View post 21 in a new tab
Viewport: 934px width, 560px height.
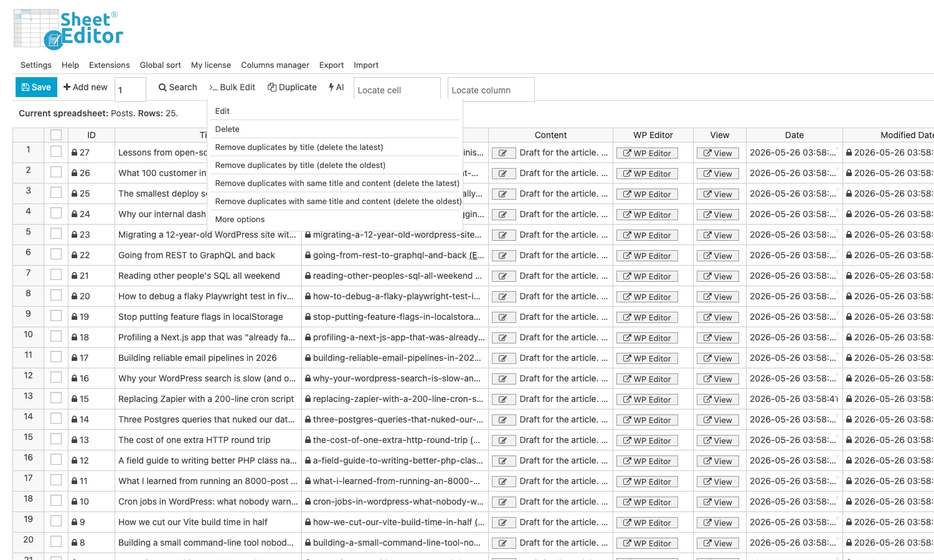(718, 276)
